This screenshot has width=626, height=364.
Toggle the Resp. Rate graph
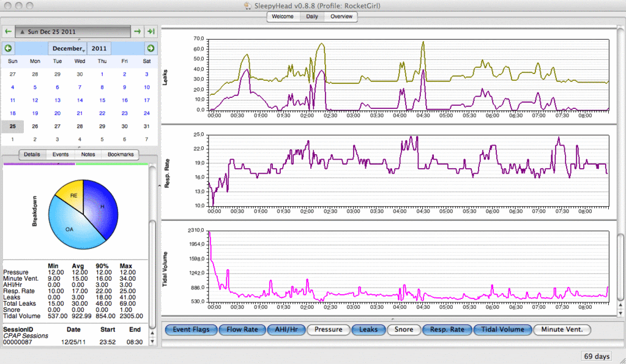[x=447, y=330]
